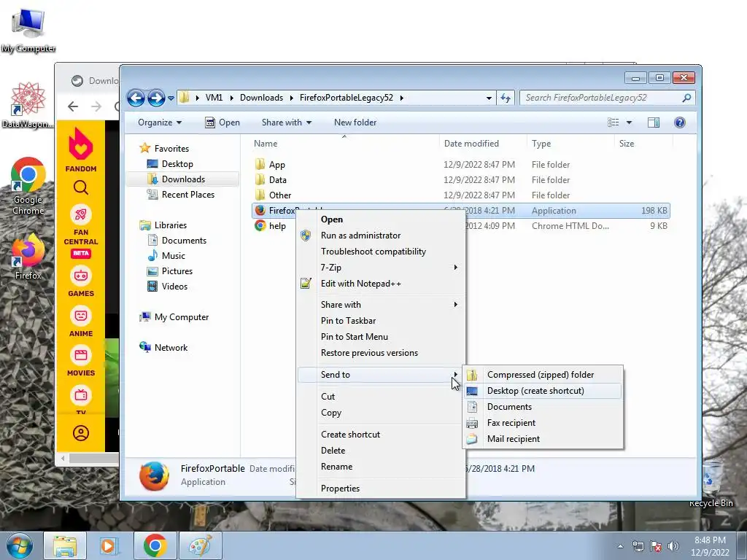This screenshot has height=560, width=747.
Task: Click the VM1 breadcrumb in address bar
Action: click(214, 98)
